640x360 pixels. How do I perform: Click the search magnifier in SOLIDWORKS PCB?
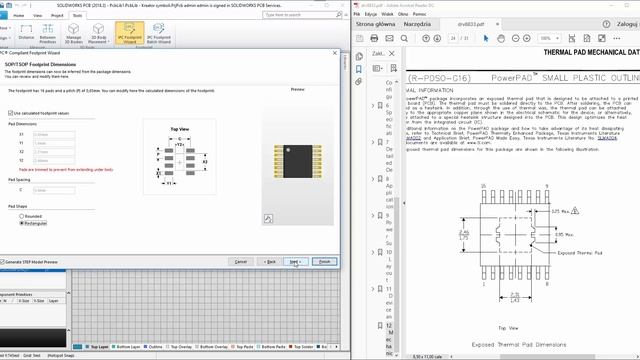(339, 15)
